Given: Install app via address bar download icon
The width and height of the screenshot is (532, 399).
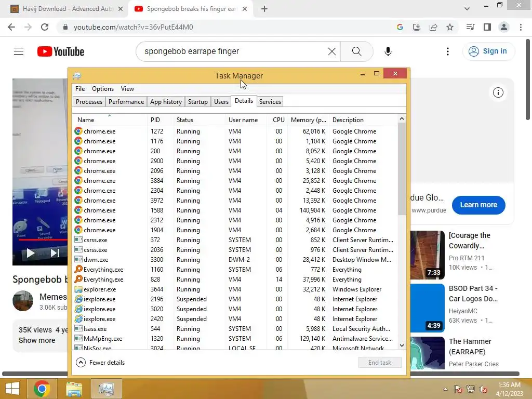Looking at the screenshot, I should tap(417, 27).
